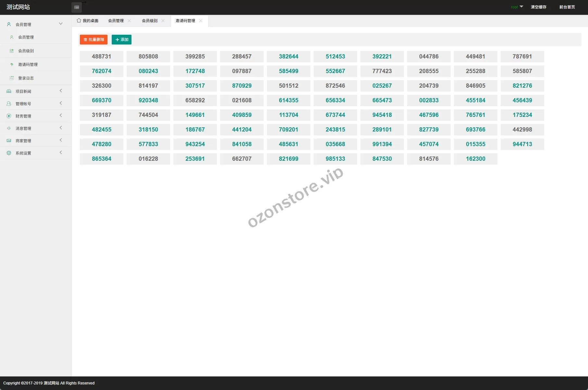
Task: Open the root user dropdown
Action: (x=517, y=7)
